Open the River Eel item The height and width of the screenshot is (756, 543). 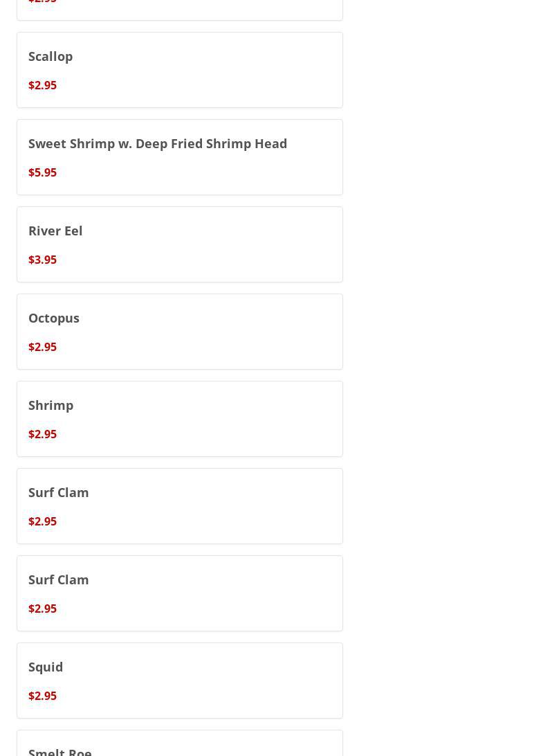(x=55, y=231)
